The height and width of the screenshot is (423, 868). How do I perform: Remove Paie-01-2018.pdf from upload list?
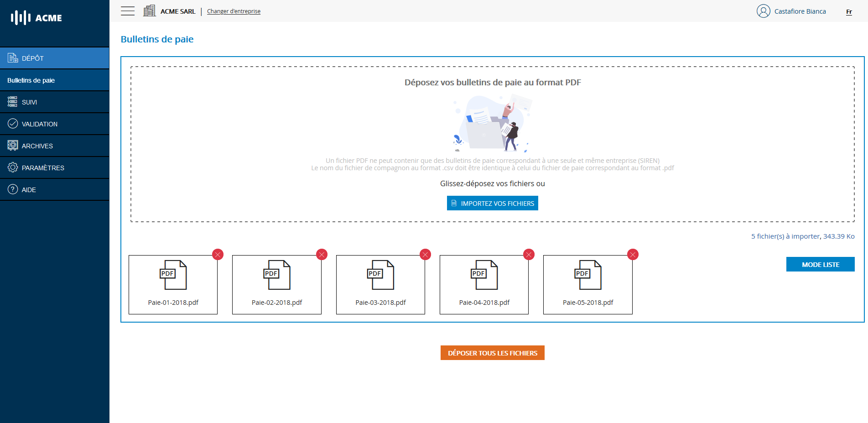coord(218,255)
